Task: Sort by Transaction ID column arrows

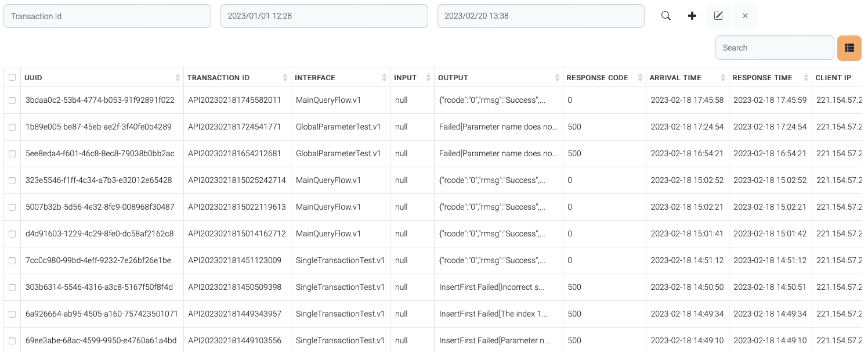Action: [285, 78]
